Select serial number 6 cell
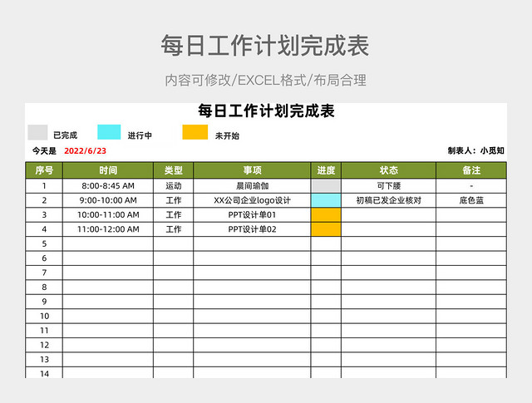This screenshot has width=532, height=403. coord(44,258)
